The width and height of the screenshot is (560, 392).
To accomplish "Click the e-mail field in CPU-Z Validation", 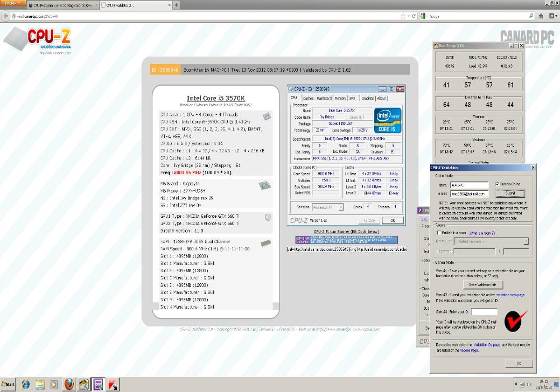I will (x=469, y=194).
